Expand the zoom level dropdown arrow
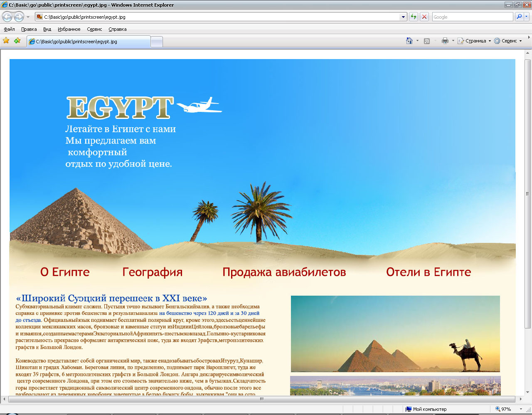The width and height of the screenshot is (532, 415). pos(521,409)
